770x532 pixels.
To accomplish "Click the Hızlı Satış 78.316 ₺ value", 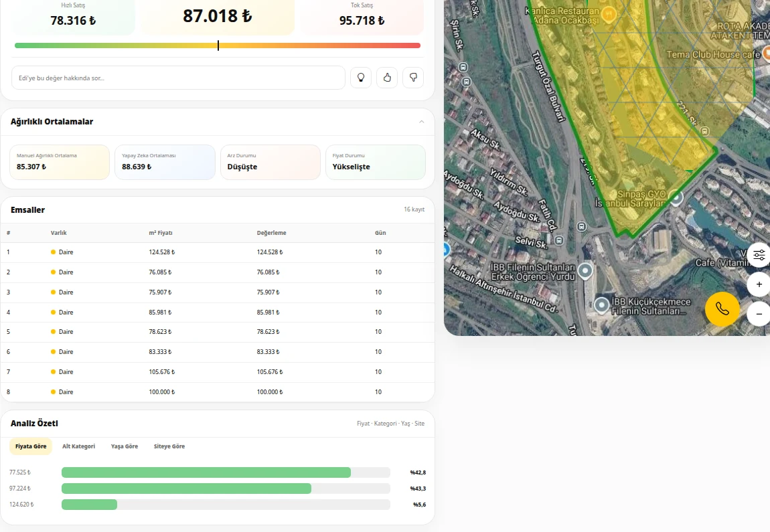I will coord(73,21).
